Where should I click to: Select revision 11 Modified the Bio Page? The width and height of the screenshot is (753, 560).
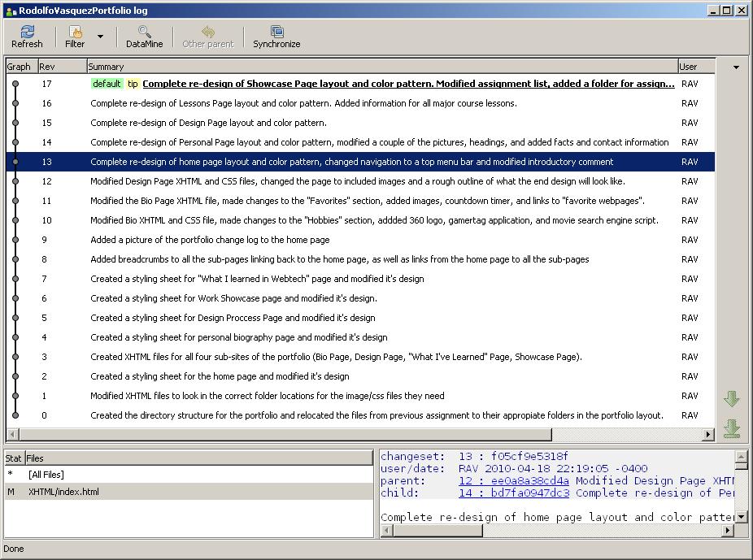(360, 201)
